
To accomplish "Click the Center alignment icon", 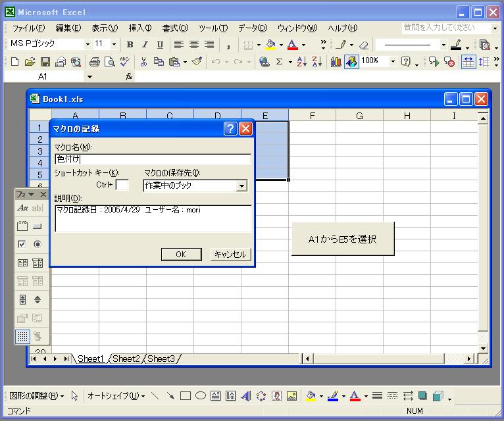I will point(194,44).
